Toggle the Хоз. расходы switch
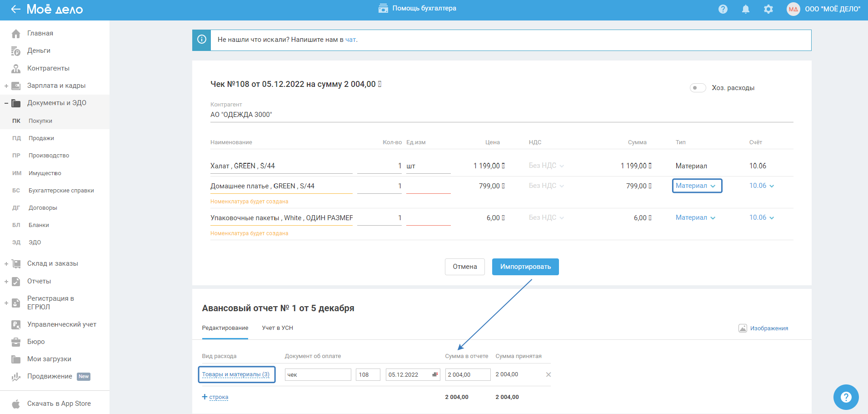Screen dimensions: 868x414 pos(698,88)
